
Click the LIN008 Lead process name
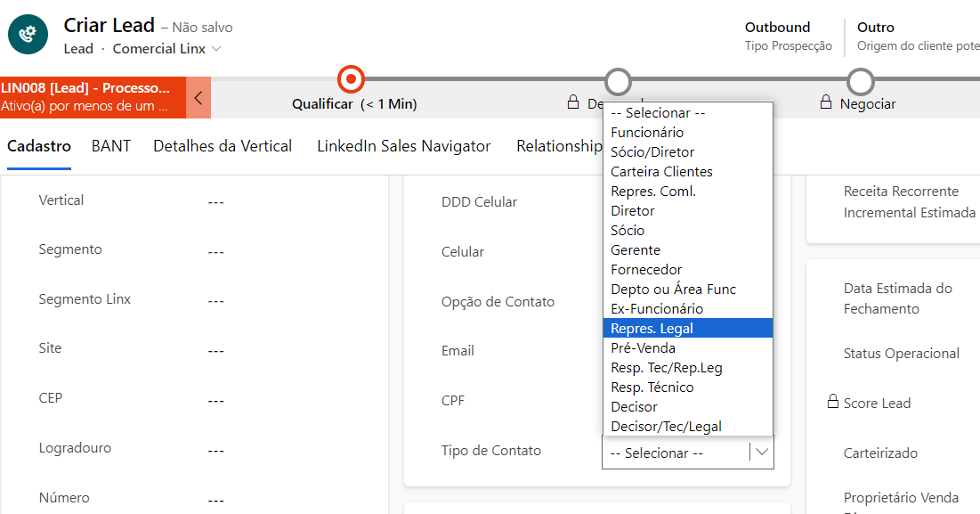pos(85,88)
